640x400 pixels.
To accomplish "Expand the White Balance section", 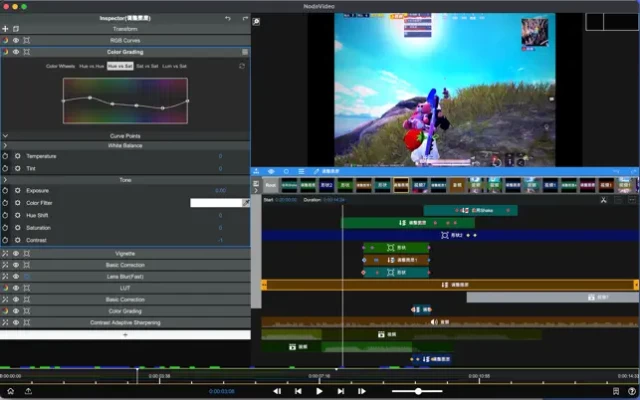I will click(5, 146).
